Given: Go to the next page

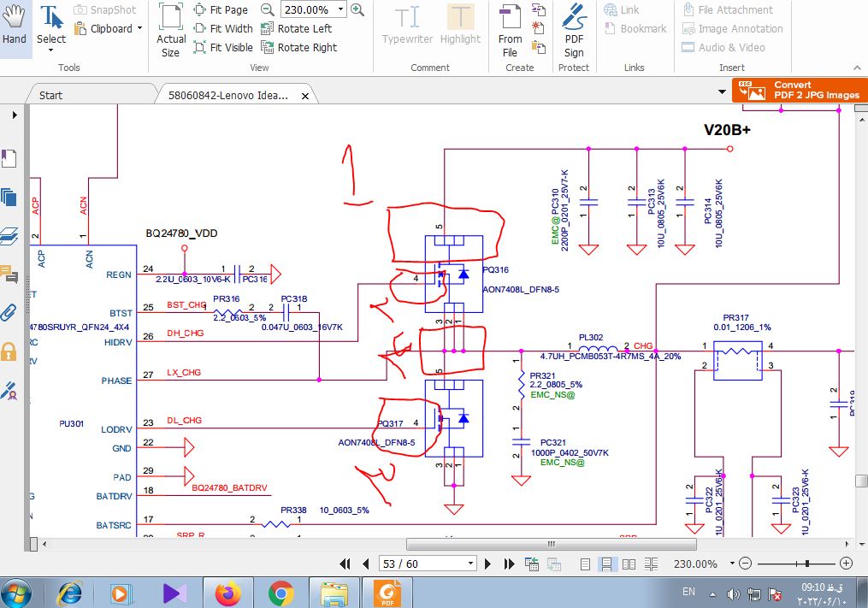Looking at the screenshot, I should pos(487,564).
